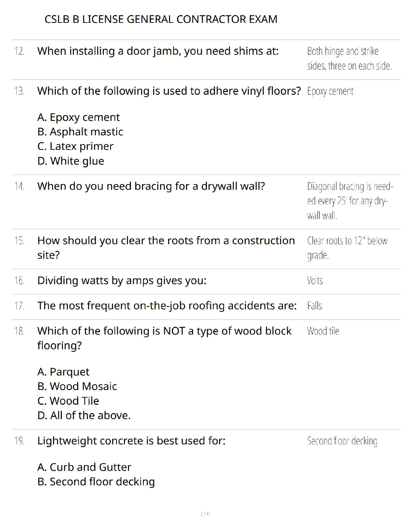
Task: Click question number 15
Action: pos(19,241)
